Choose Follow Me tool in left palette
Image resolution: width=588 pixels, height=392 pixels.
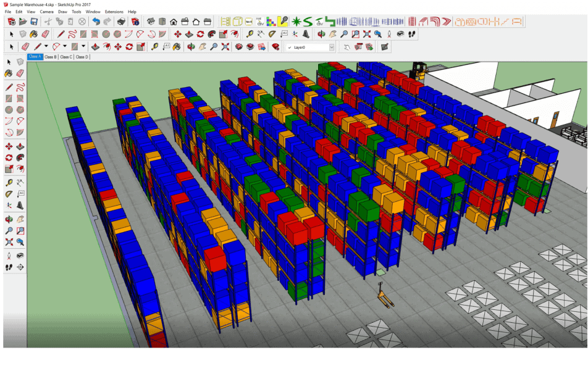[20, 157]
